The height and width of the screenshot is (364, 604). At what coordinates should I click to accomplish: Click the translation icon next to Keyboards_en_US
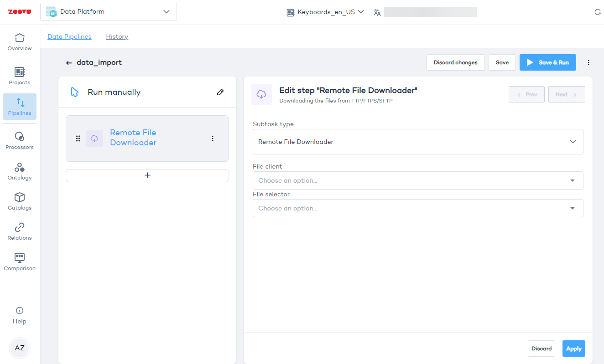click(x=377, y=12)
